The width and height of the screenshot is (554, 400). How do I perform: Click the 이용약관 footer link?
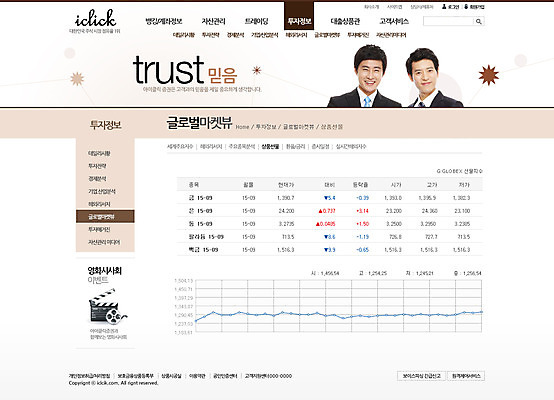tap(197, 376)
